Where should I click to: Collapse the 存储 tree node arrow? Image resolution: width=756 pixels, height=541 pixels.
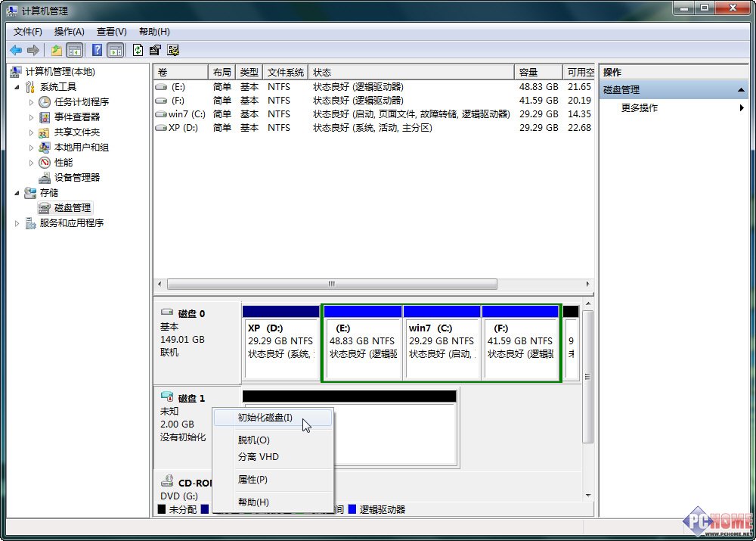(x=17, y=193)
